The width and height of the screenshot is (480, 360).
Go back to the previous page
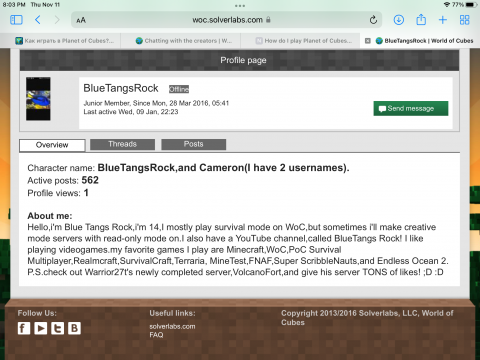[38, 20]
